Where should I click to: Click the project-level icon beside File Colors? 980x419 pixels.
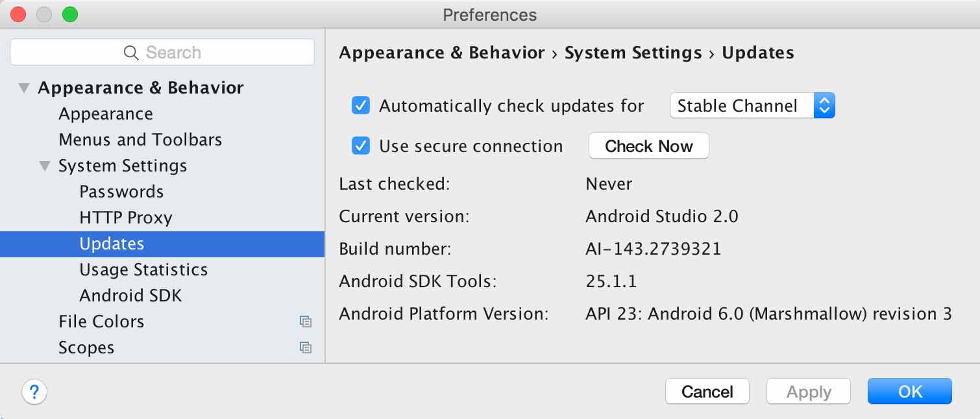click(306, 322)
